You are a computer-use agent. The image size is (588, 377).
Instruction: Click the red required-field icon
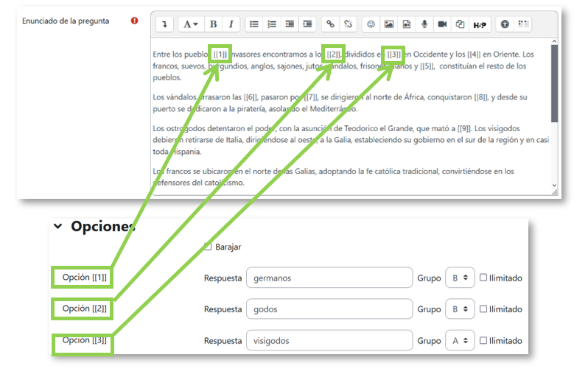click(x=134, y=21)
